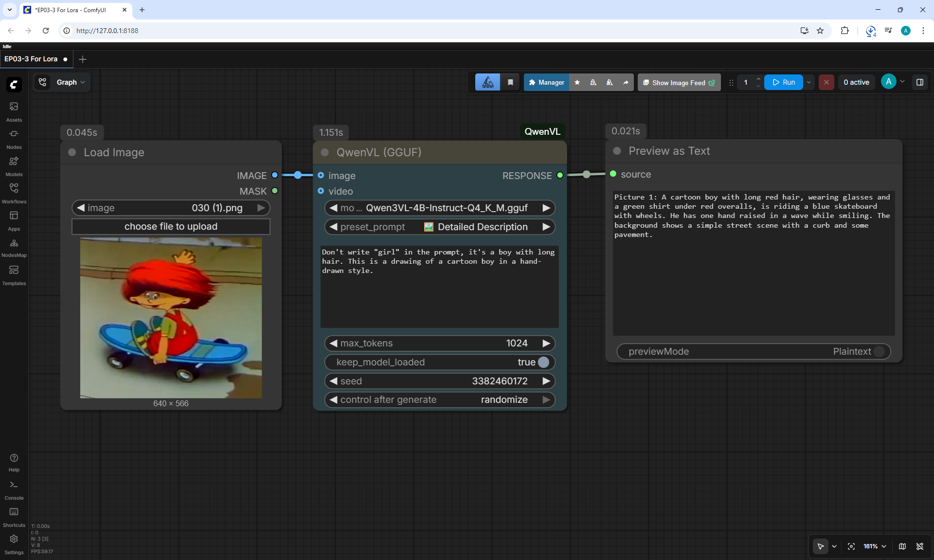Screen dimensions: 934x560
Task: Open the 161% zoom level dropdown
Action: pos(875,546)
